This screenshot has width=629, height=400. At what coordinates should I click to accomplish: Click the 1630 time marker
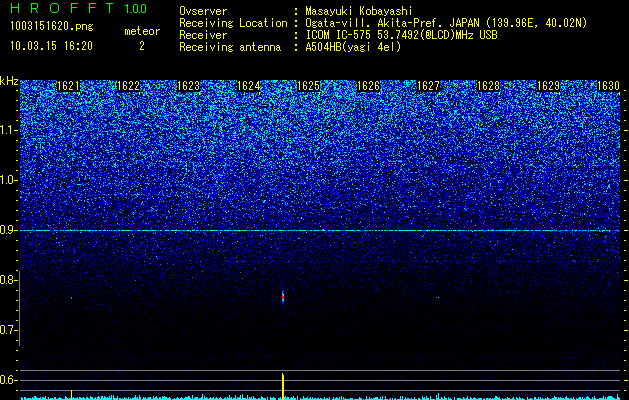pos(609,86)
